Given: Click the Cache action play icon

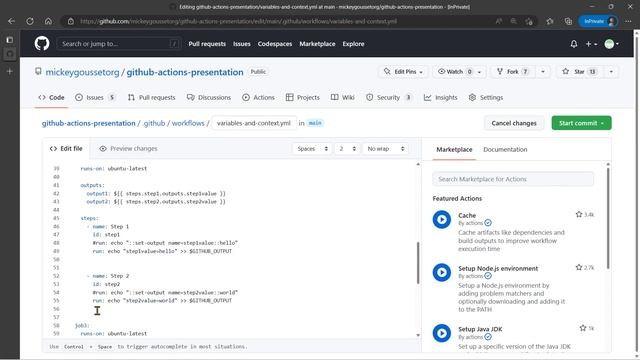Looking at the screenshot, I should [442, 220].
